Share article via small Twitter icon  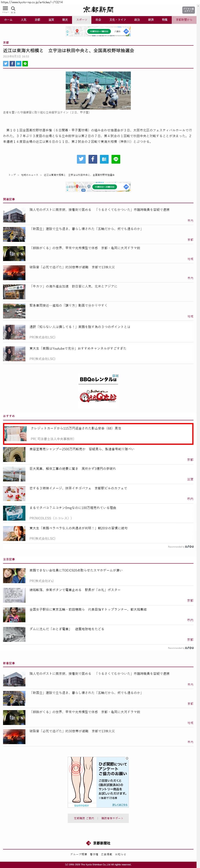(6, 64)
